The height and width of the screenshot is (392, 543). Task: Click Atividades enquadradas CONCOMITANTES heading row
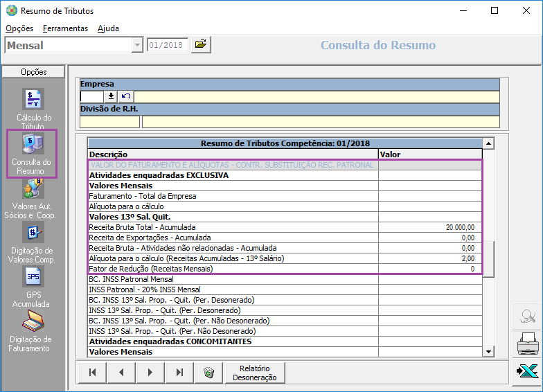coord(285,341)
